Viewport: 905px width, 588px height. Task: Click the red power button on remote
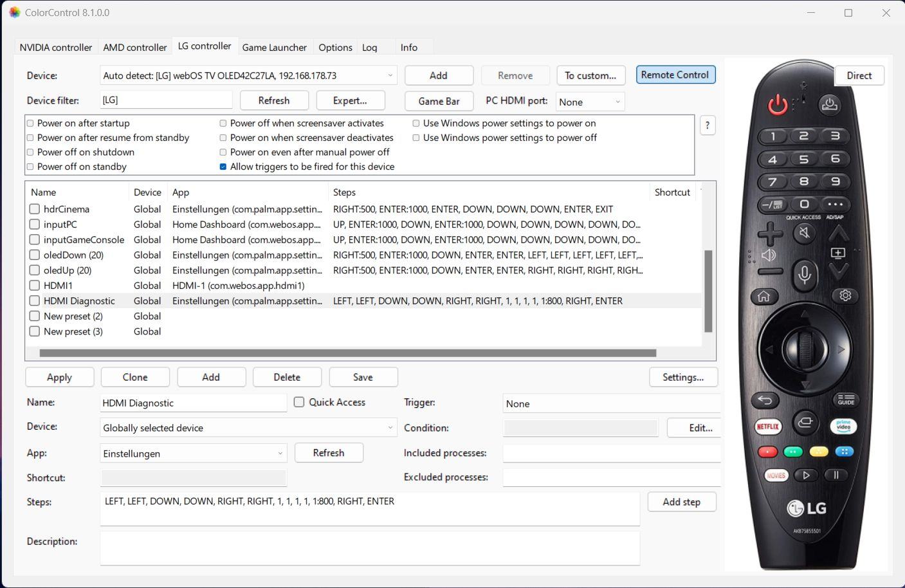pyautogui.click(x=778, y=104)
